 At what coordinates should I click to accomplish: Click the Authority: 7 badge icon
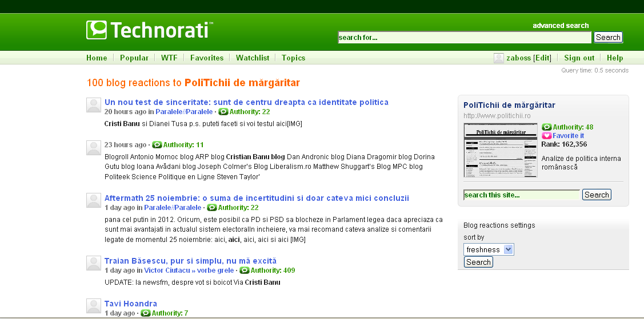coord(145,313)
